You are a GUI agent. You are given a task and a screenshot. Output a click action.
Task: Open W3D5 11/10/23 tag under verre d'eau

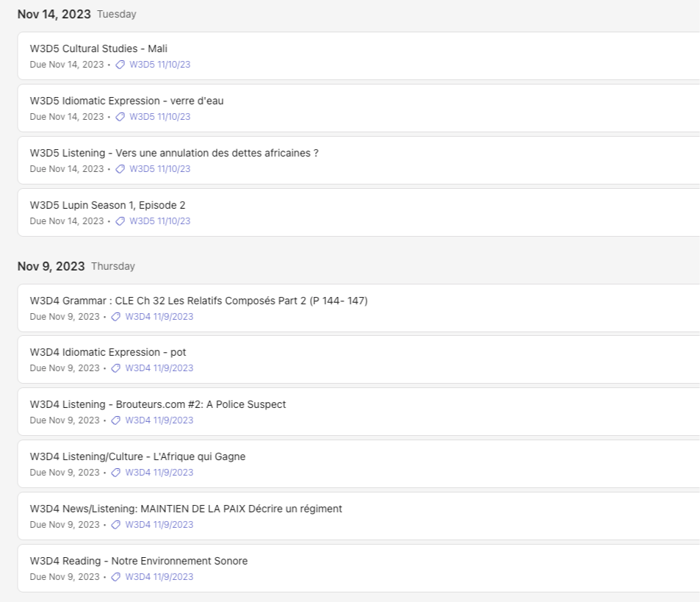(160, 117)
